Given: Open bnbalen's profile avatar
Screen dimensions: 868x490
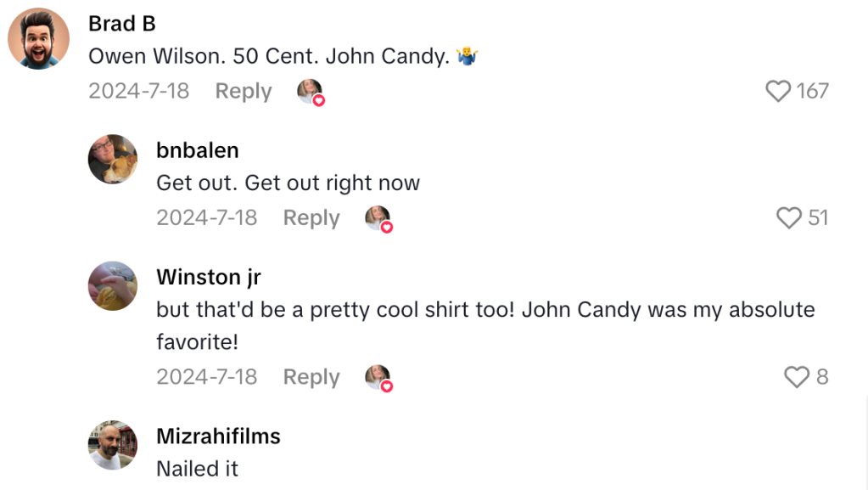Looking at the screenshot, I should pos(111,160).
